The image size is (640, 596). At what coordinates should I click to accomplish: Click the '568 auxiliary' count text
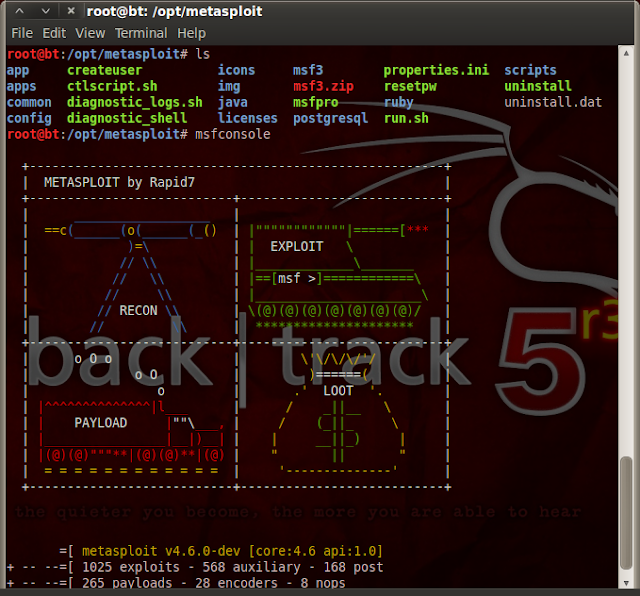[251, 567]
